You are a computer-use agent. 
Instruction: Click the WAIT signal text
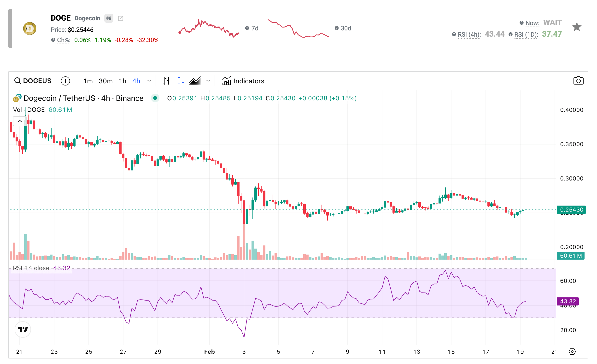coord(552,23)
